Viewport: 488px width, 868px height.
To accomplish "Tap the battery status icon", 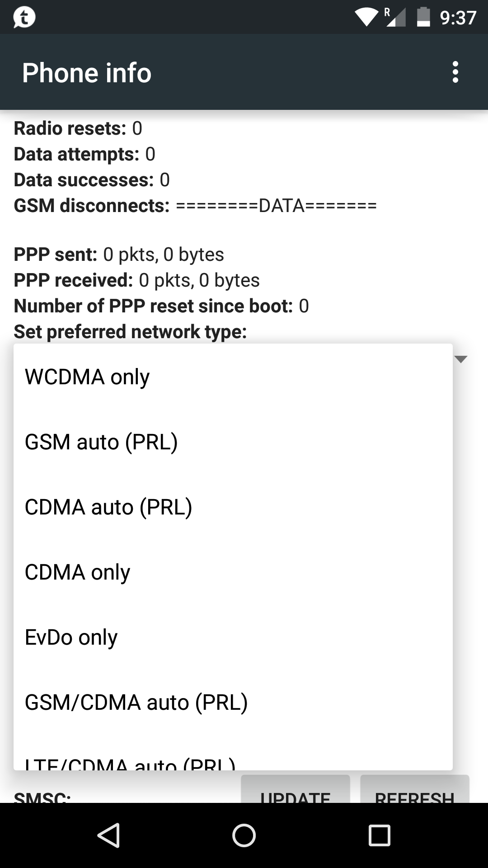I will click(x=423, y=17).
